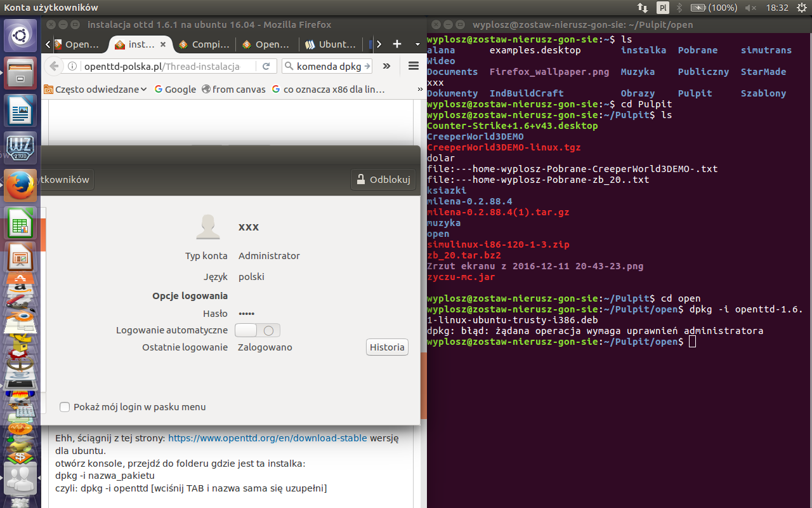Switch to the 'Ubunt…' browser tab
The image size is (812, 508).
331,44
